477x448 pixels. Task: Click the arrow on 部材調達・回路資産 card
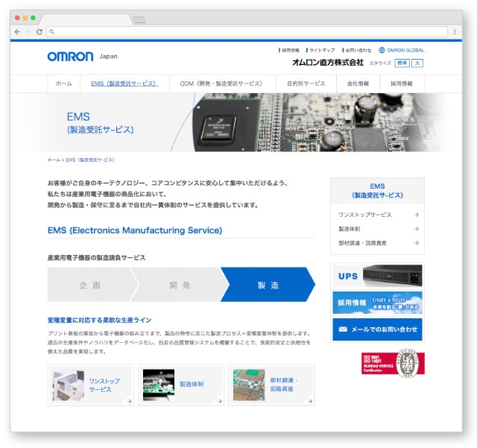(310, 402)
